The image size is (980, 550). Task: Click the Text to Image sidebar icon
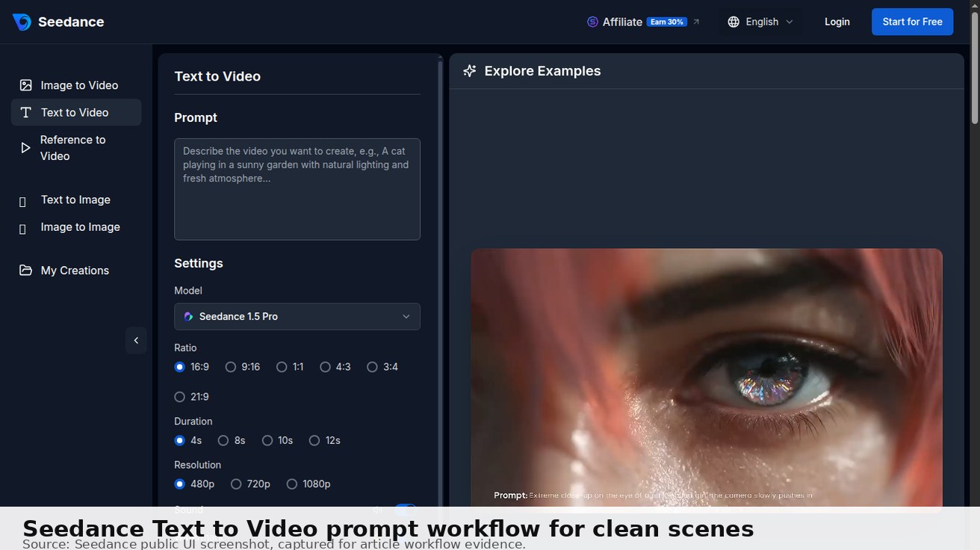[22, 201]
